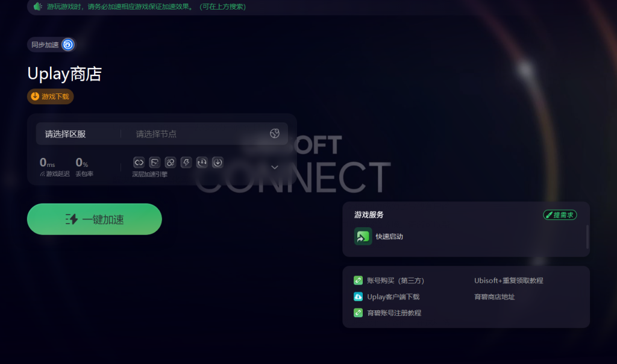Click the game services panel scrollbar

click(587, 237)
